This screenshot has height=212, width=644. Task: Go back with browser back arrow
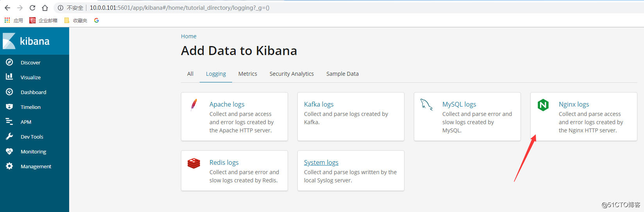point(7,8)
